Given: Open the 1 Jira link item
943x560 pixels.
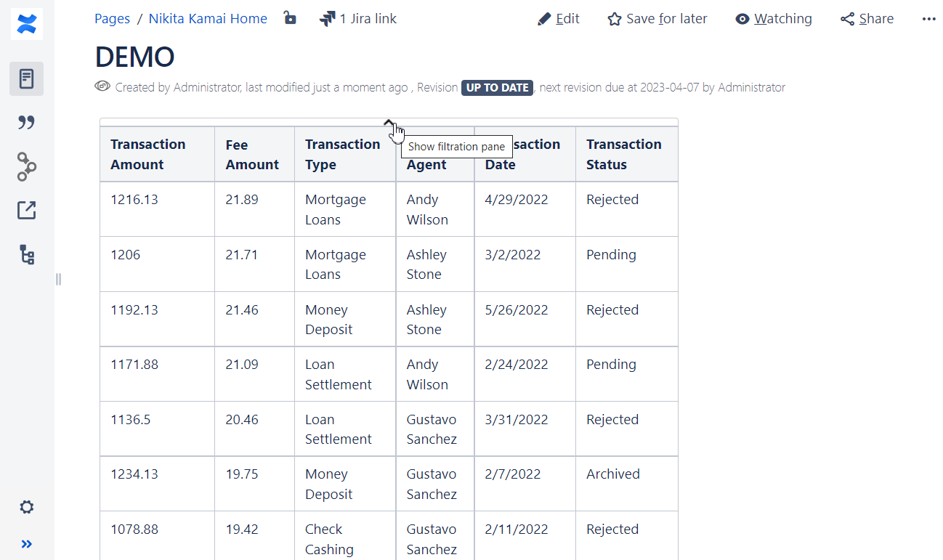Looking at the screenshot, I should 358,19.
